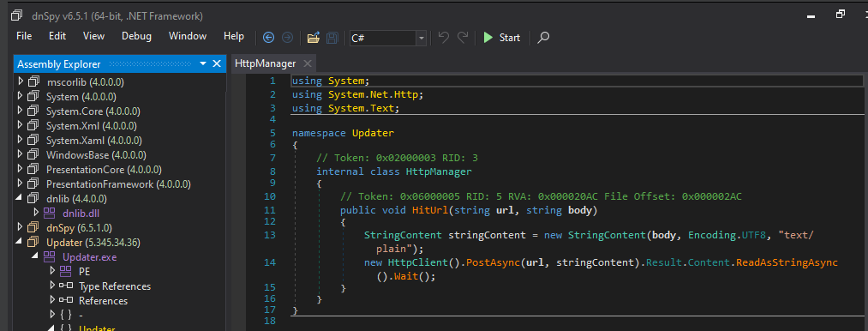Open the search magnifier icon
Image resolution: width=868 pixels, height=331 pixels.
pos(543,37)
